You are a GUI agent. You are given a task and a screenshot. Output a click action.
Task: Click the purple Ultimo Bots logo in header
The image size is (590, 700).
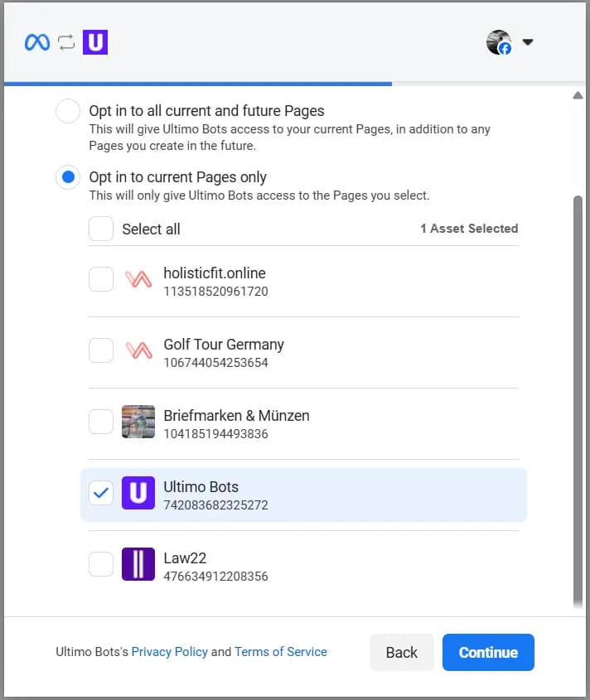tap(95, 42)
